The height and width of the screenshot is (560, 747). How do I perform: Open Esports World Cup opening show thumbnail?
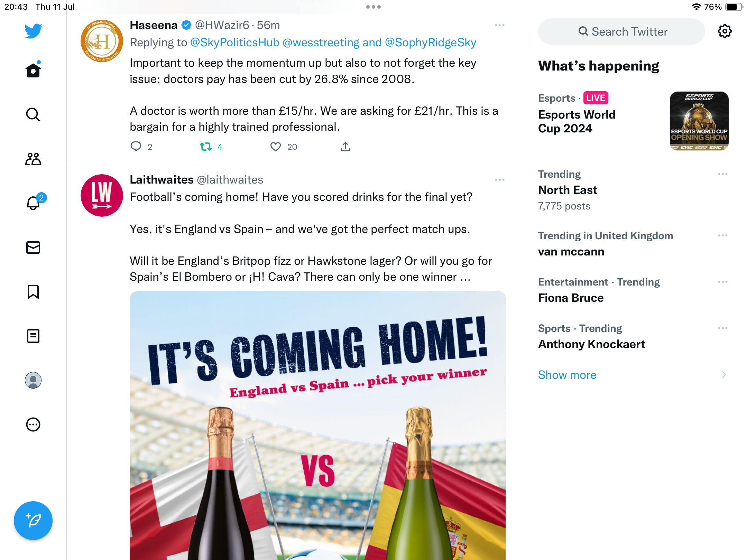(x=699, y=121)
